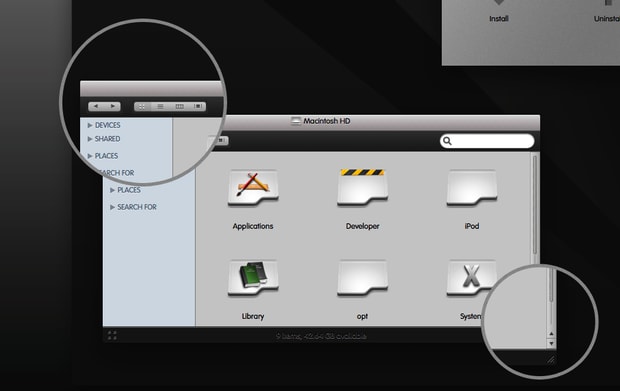
Task: Click the Macintosh HD drive icon in title bar
Action: [295, 121]
